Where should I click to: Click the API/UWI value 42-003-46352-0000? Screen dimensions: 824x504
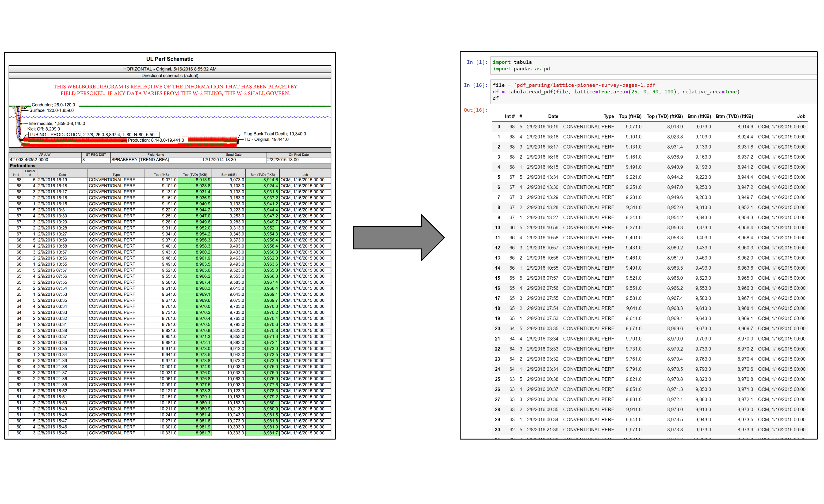[x=29, y=160]
